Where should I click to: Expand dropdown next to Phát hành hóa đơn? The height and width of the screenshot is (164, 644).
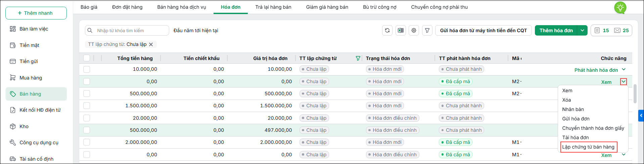click(x=624, y=69)
